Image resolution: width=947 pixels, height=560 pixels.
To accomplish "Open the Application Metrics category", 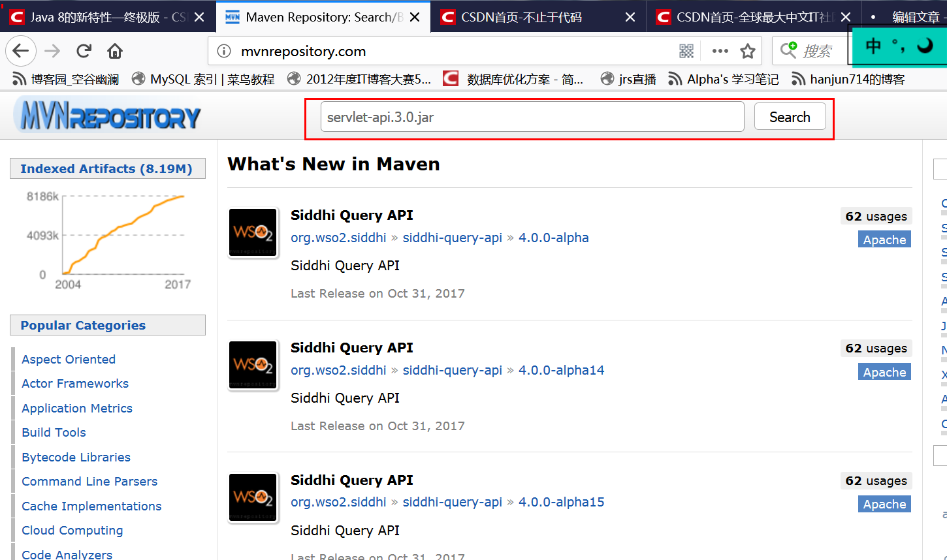I will [x=77, y=408].
